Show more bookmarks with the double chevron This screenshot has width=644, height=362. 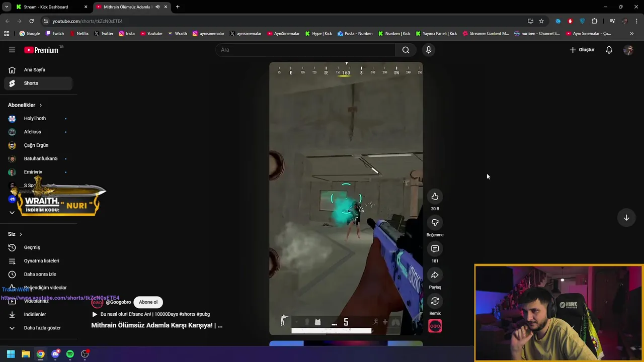coord(631,34)
